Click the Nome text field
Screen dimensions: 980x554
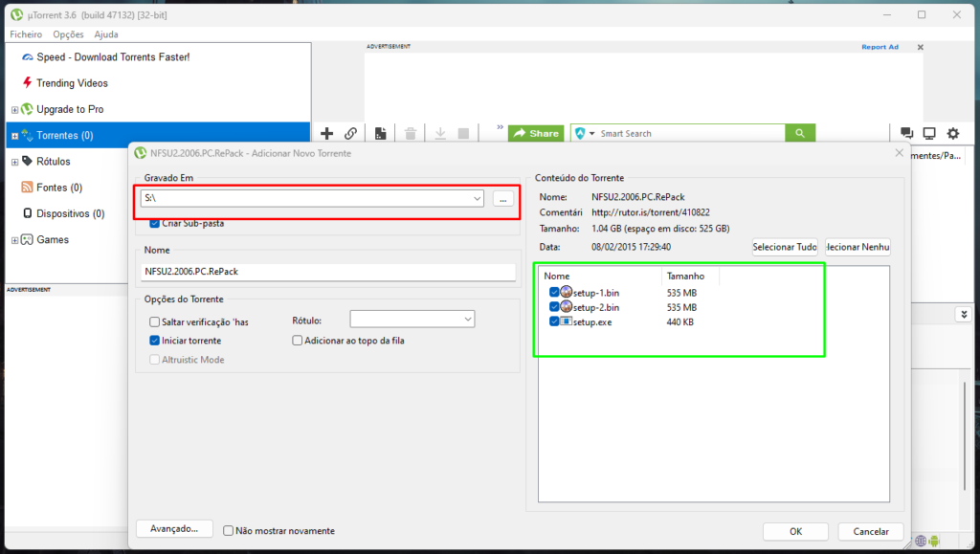point(328,272)
